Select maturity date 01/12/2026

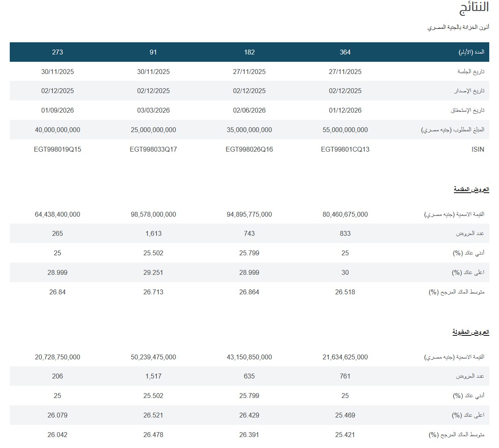click(345, 110)
